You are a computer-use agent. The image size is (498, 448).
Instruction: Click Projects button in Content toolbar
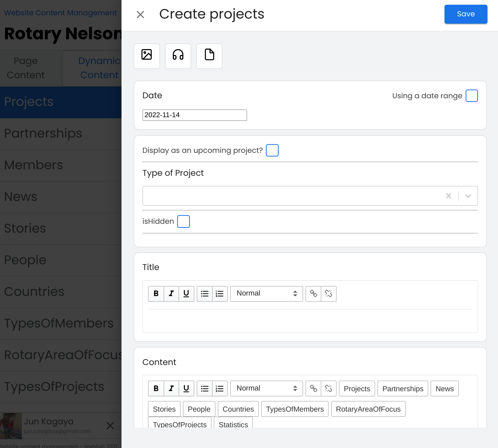coord(357,389)
